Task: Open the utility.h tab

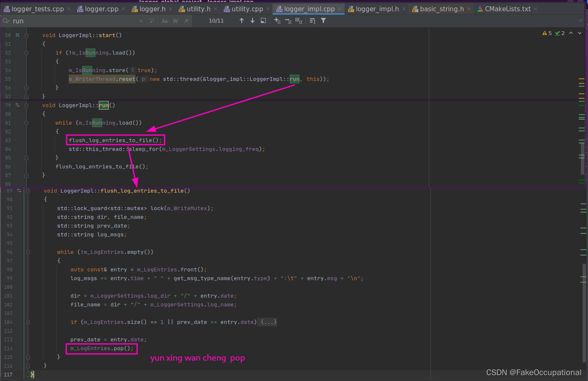Action: (x=198, y=9)
